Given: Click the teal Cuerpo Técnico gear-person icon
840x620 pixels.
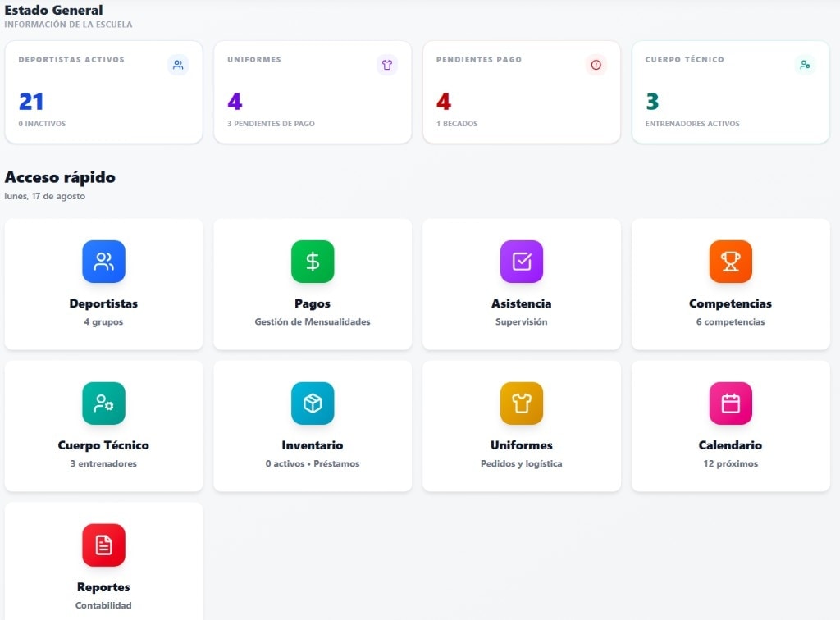Looking at the screenshot, I should (x=103, y=403).
